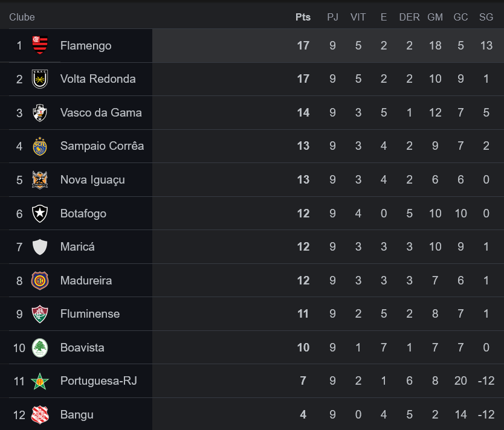The height and width of the screenshot is (430, 504).
Task: Open the Flamengo team link
Action: click(x=86, y=46)
